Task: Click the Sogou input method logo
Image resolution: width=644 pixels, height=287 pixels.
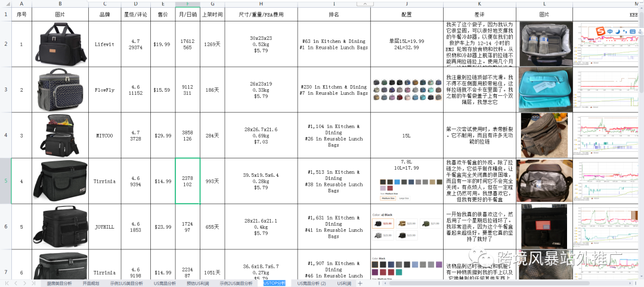Action: click(601, 31)
